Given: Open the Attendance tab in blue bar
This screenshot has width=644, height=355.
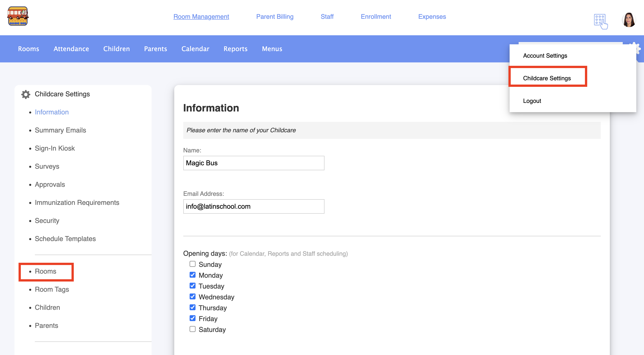Looking at the screenshot, I should [71, 49].
